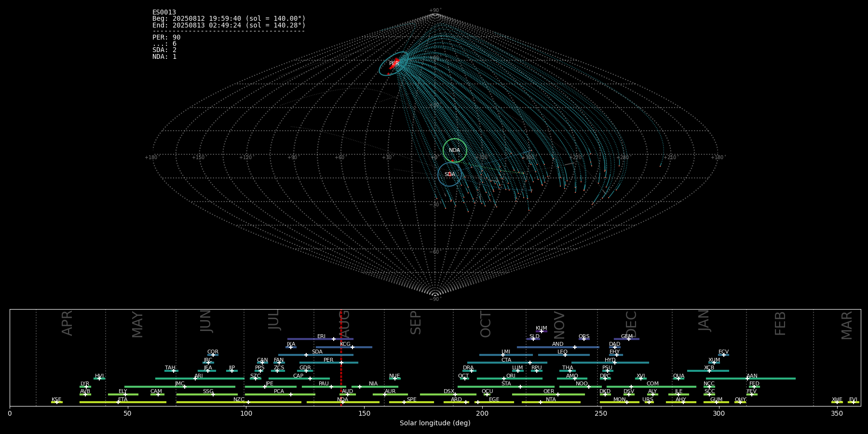Select the STA shower bar
The width and height of the screenshot is (868, 434).
pyautogui.click(x=506, y=387)
